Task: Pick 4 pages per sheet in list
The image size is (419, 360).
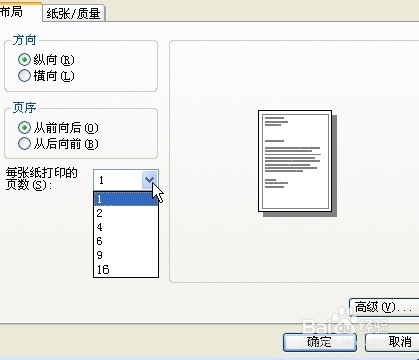Action: 126,227
